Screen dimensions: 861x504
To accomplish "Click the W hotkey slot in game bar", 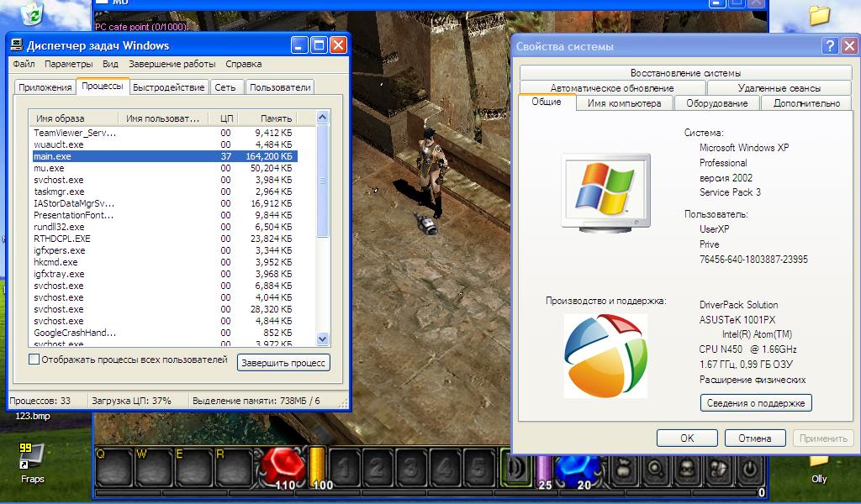I will 155,468.
